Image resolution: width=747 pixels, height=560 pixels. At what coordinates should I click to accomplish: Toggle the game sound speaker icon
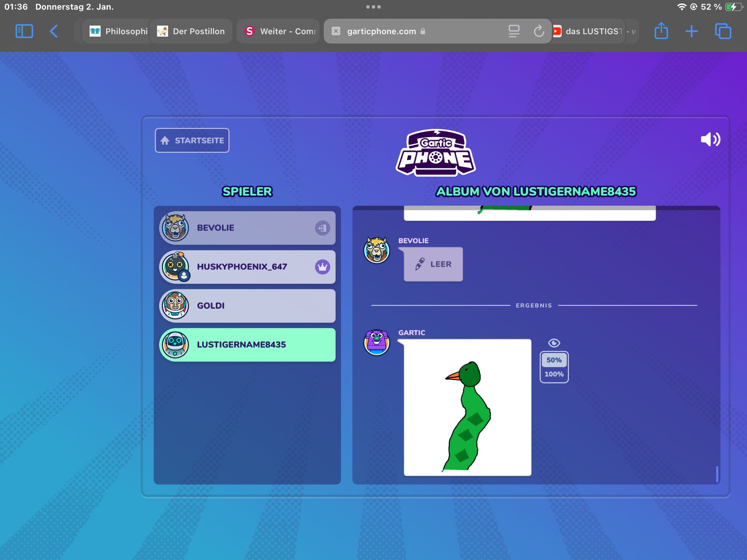point(710,139)
